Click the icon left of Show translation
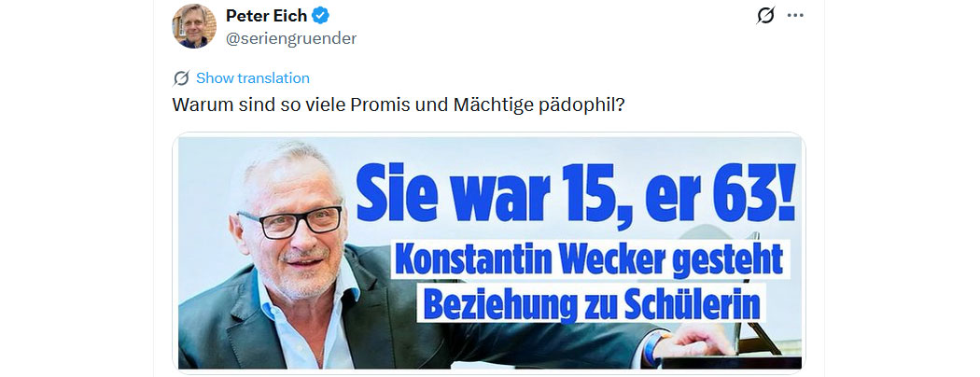 click(181, 78)
